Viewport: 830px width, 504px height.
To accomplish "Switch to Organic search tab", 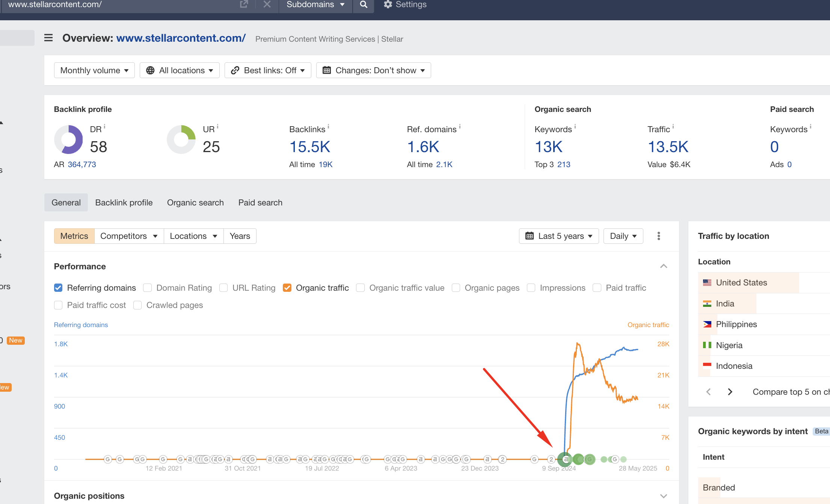I will (195, 202).
